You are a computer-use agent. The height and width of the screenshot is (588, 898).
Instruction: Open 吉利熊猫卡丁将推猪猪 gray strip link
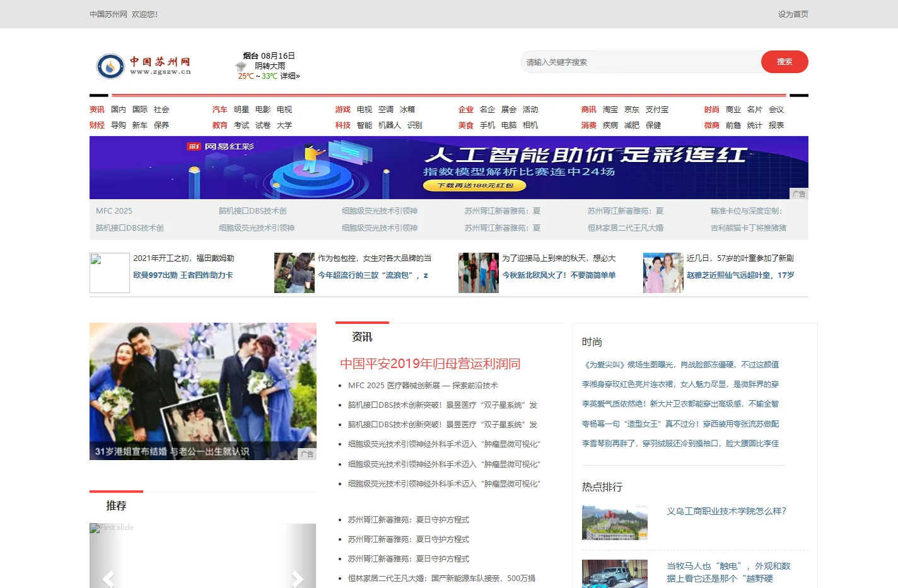pyautogui.click(x=748, y=228)
